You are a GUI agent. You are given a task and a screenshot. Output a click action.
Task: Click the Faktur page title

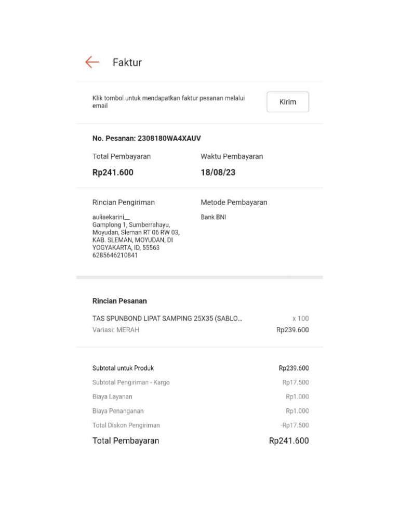tap(127, 62)
